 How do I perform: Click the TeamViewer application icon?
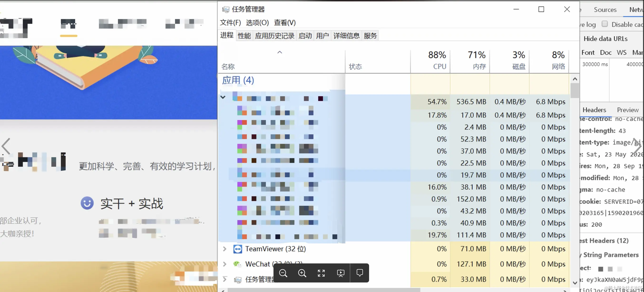pos(238,249)
